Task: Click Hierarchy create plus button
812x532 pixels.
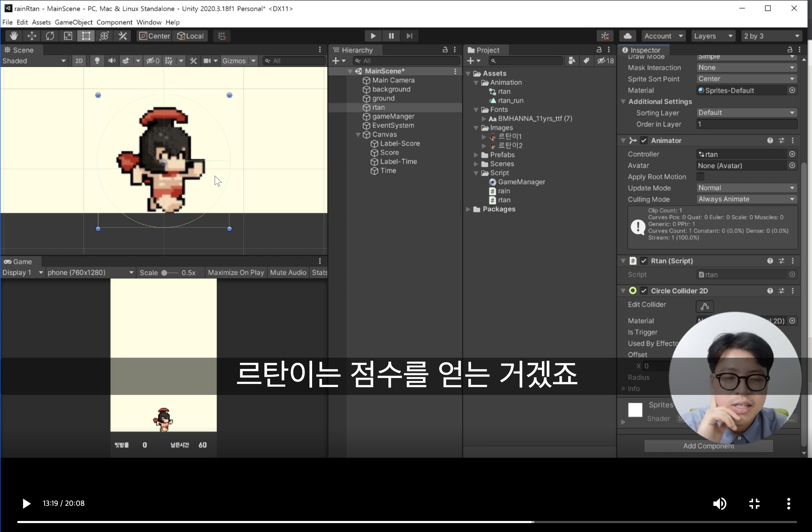Action: click(338, 61)
